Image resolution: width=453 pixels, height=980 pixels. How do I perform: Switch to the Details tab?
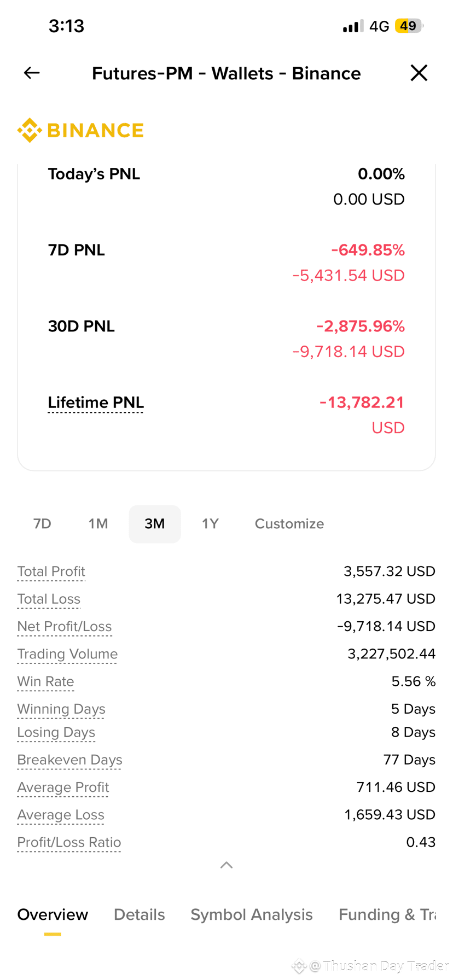(140, 914)
